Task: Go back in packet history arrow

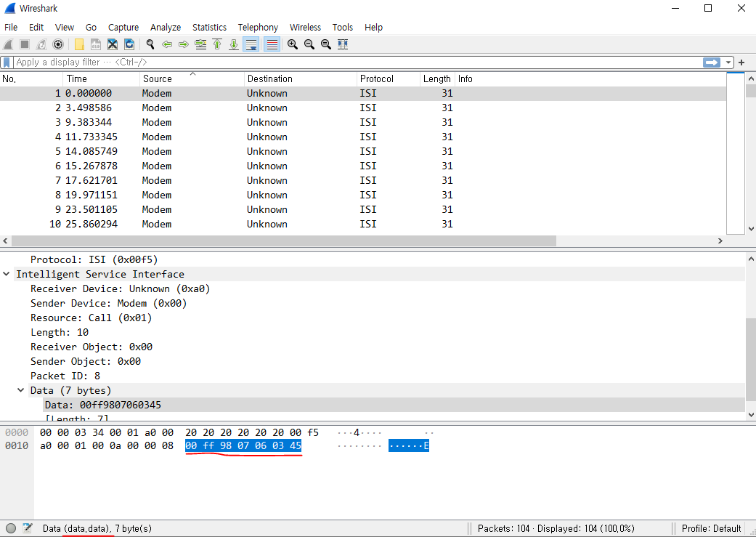Action: click(x=167, y=44)
